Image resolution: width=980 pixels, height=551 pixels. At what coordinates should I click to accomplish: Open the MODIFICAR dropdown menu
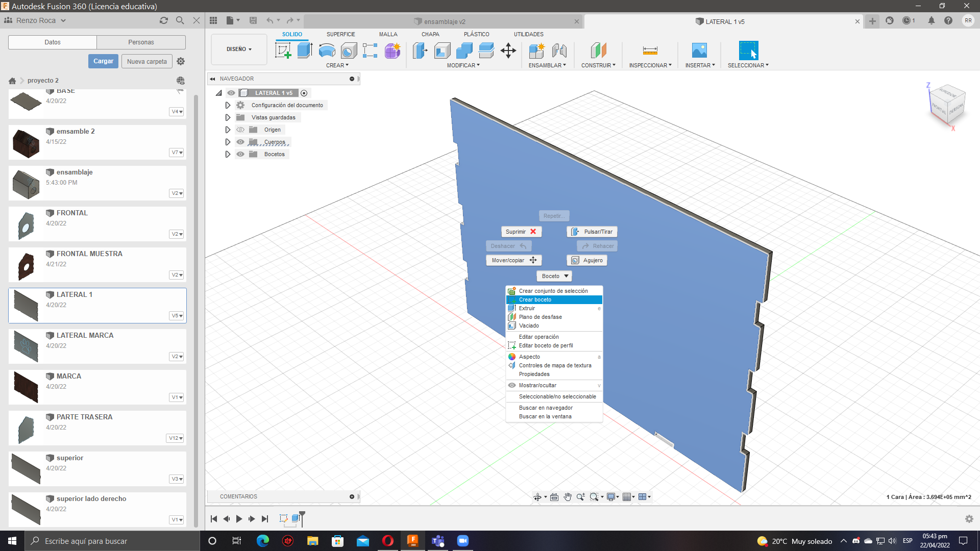(x=463, y=65)
